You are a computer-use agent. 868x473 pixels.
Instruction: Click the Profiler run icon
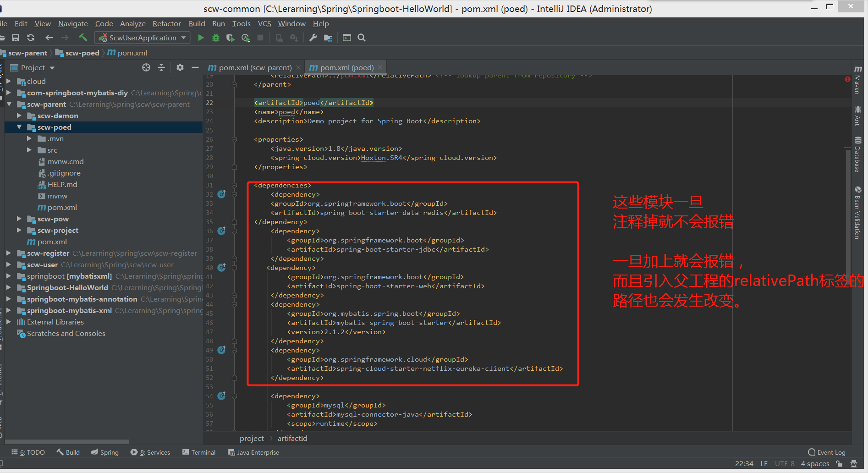pyautogui.click(x=246, y=38)
